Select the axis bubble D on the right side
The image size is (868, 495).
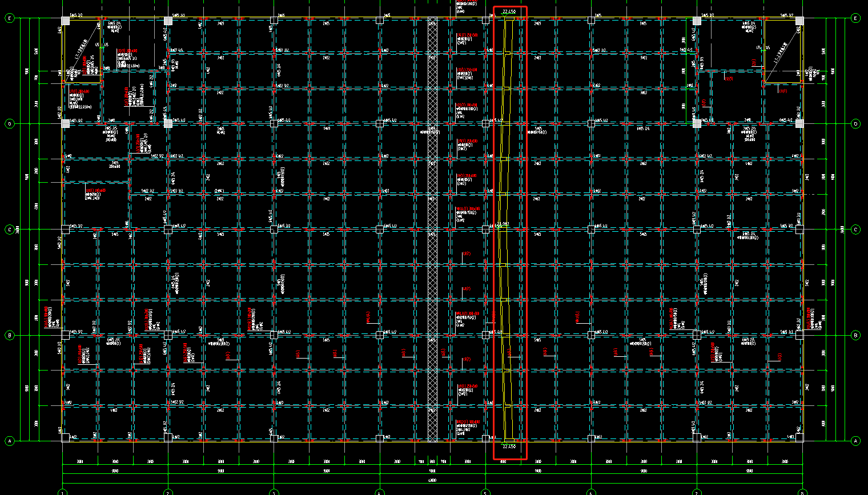[855, 124]
